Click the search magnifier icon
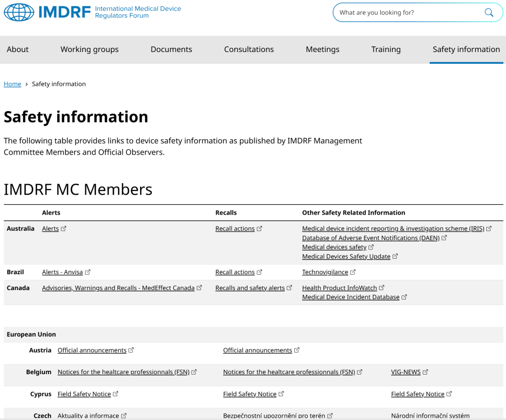 (489, 13)
